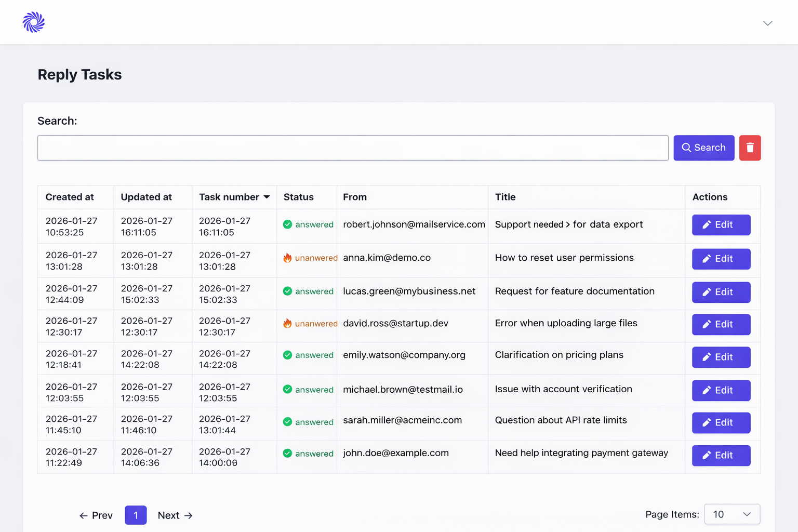Click the Status column header

pos(299,197)
